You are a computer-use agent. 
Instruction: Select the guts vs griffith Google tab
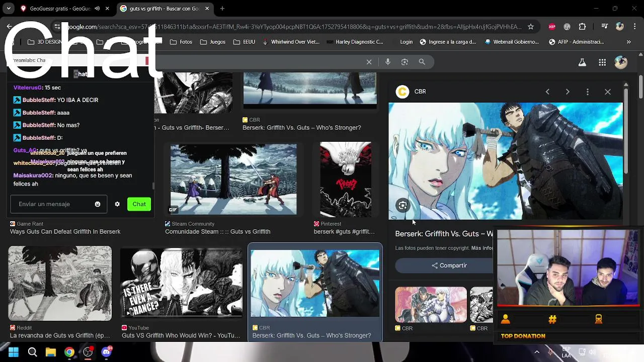pos(165,9)
